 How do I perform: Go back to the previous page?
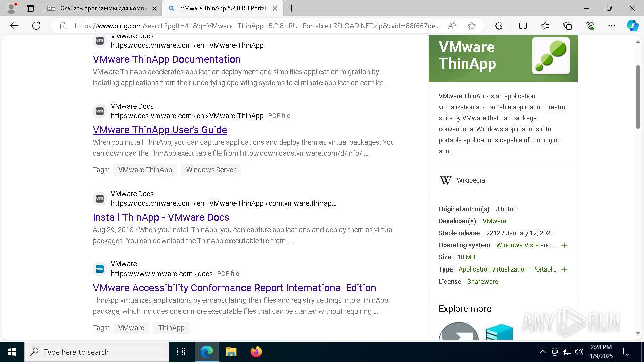pyautogui.click(x=14, y=26)
